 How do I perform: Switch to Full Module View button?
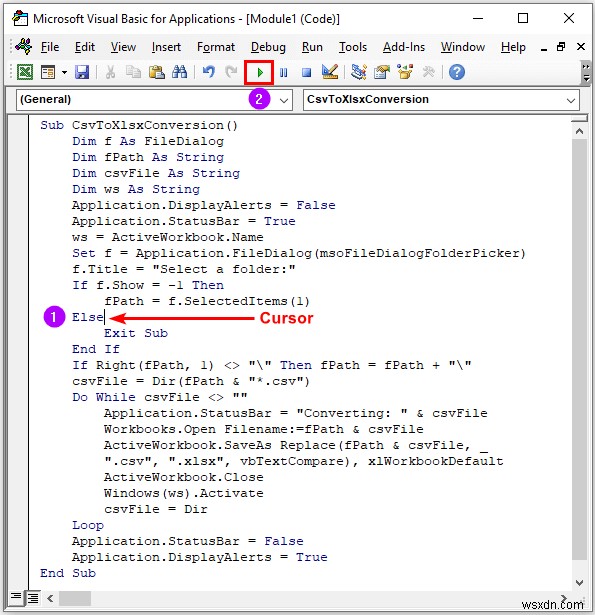coord(33,598)
